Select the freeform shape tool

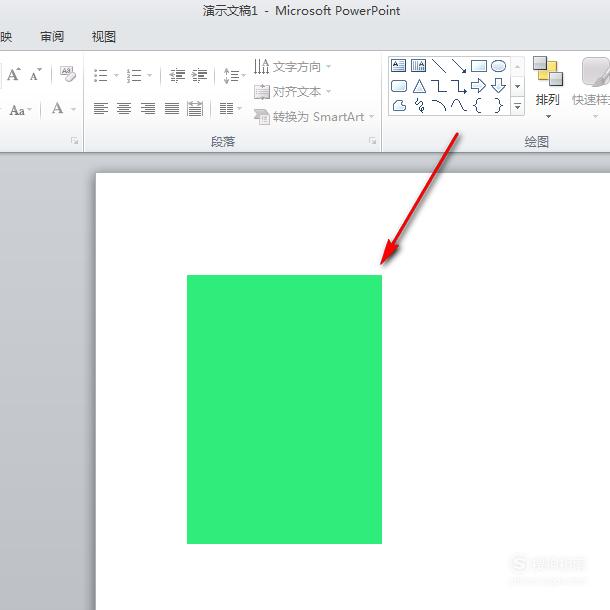tap(399, 105)
